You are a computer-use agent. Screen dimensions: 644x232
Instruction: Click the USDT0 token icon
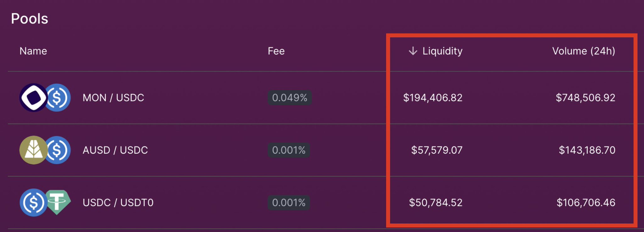[x=58, y=202]
